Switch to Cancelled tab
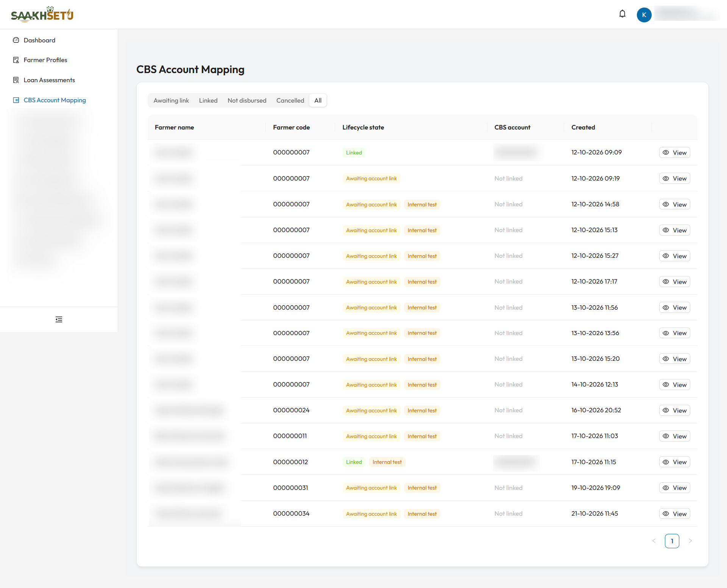 tap(290, 100)
